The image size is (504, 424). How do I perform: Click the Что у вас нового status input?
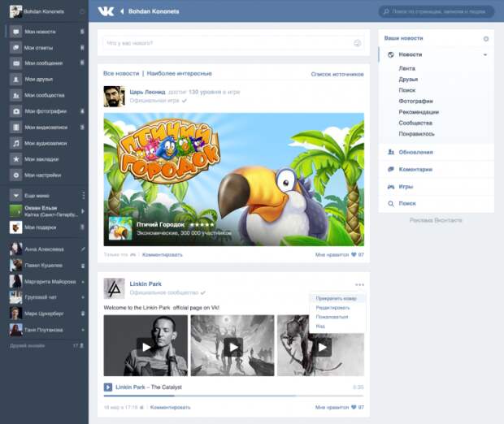(x=233, y=43)
